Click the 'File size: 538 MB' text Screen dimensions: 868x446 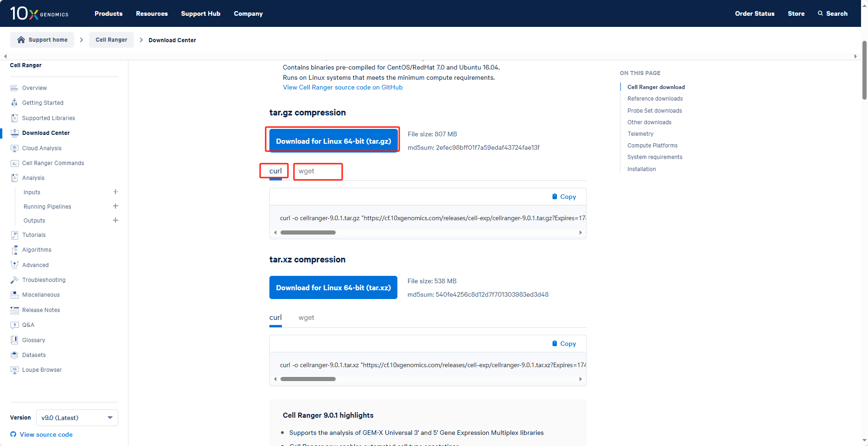[x=432, y=281]
